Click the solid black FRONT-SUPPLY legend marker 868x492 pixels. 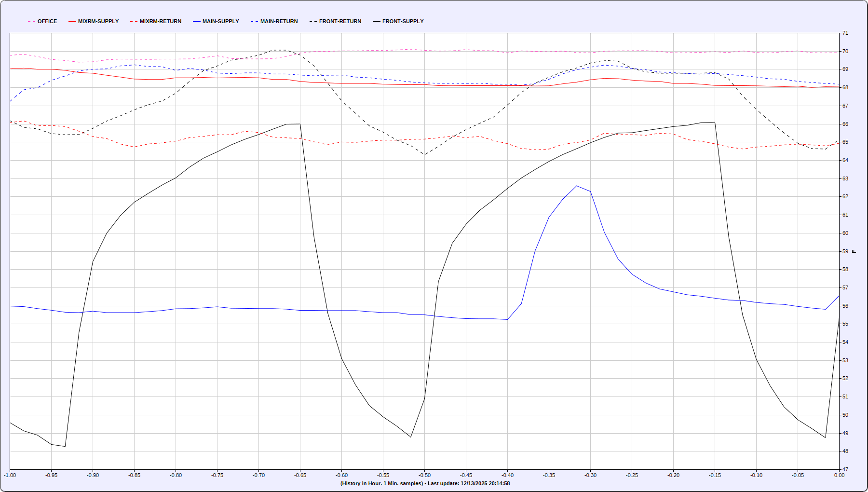coord(377,21)
